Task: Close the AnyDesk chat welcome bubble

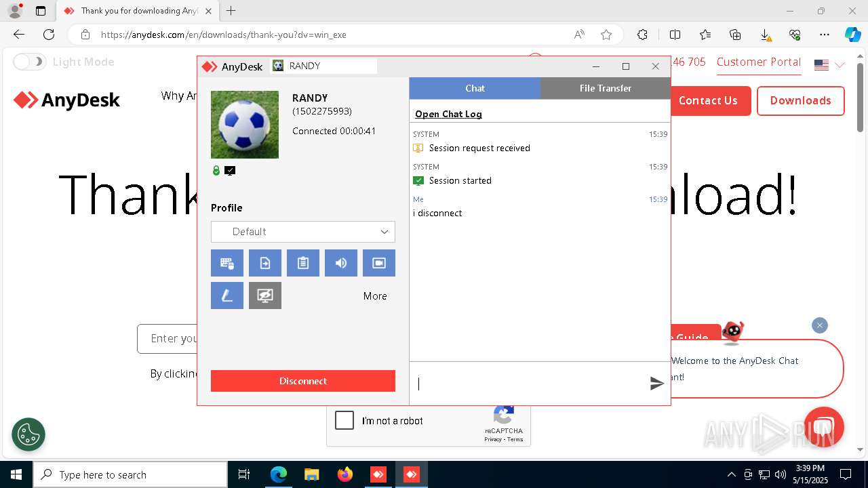Action: click(x=820, y=325)
